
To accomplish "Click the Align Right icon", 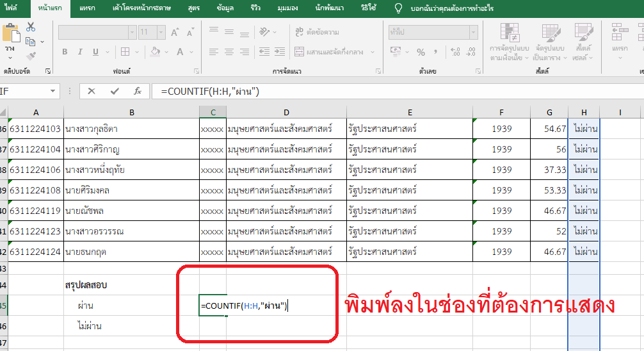I will (245, 52).
